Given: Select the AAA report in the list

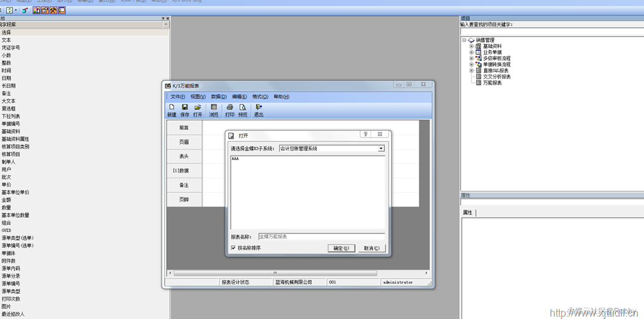Looking at the screenshot, I should (x=235, y=159).
